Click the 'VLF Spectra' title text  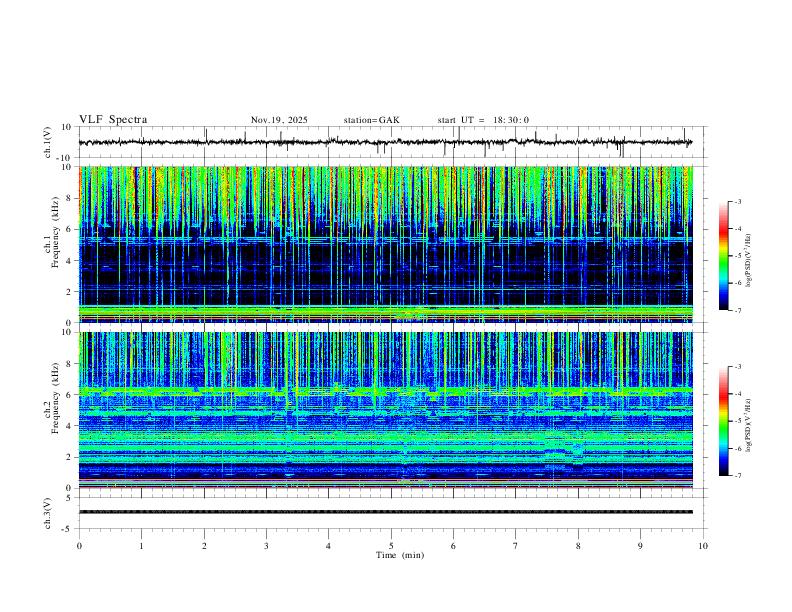coord(113,120)
